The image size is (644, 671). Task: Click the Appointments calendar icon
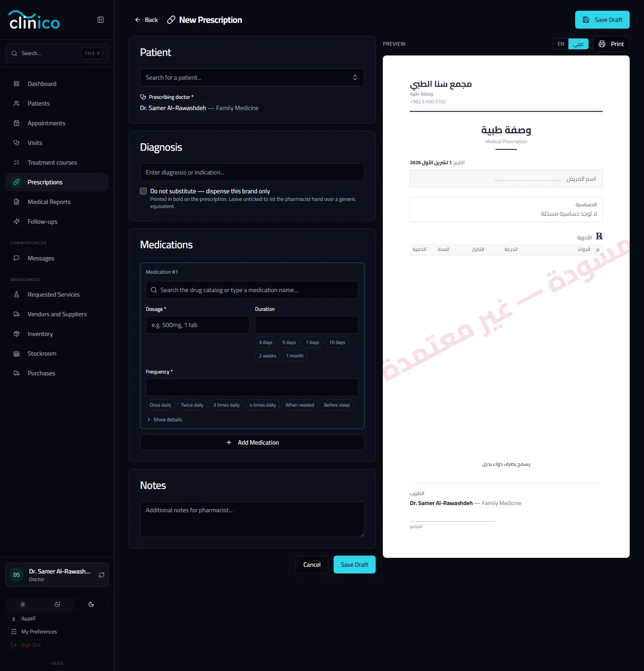point(17,123)
